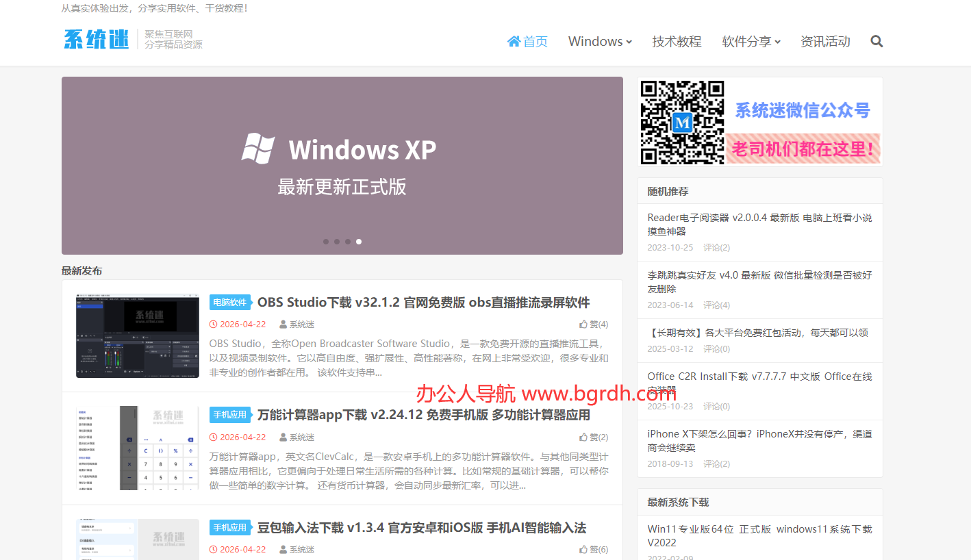Open Reader电子阅读器 v2.0.0.4 recommendation
The width and height of the screenshot is (971, 560).
click(759, 225)
